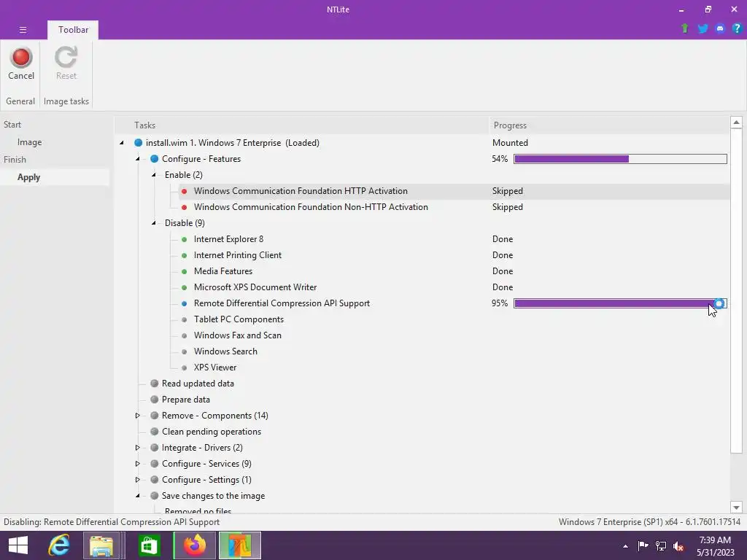Screen dimensions: 747x560
Task: Open the Discord link icon
Action: tap(720, 28)
